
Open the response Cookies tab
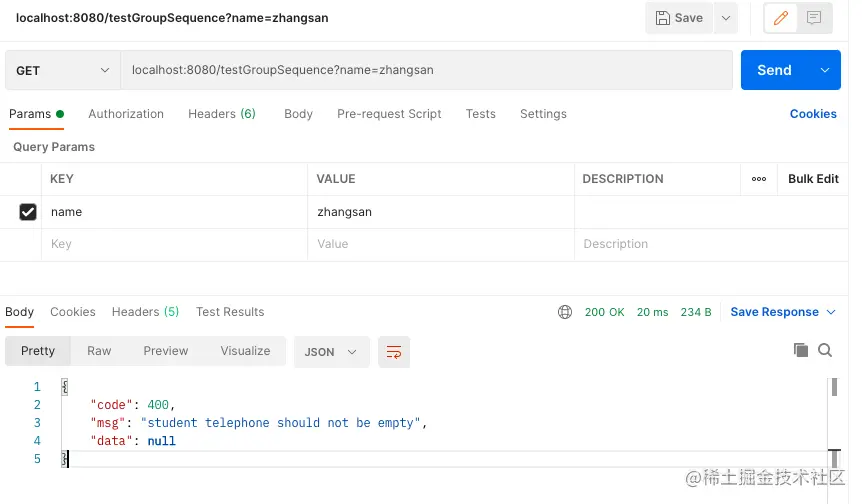click(73, 312)
